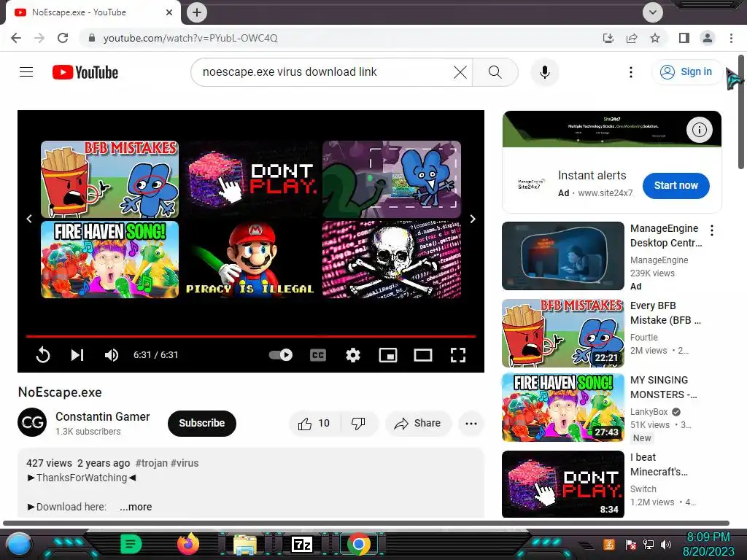The height and width of the screenshot is (560, 747).
Task: Switch to miniplayer mode
Action: click(x=388, y=355)
